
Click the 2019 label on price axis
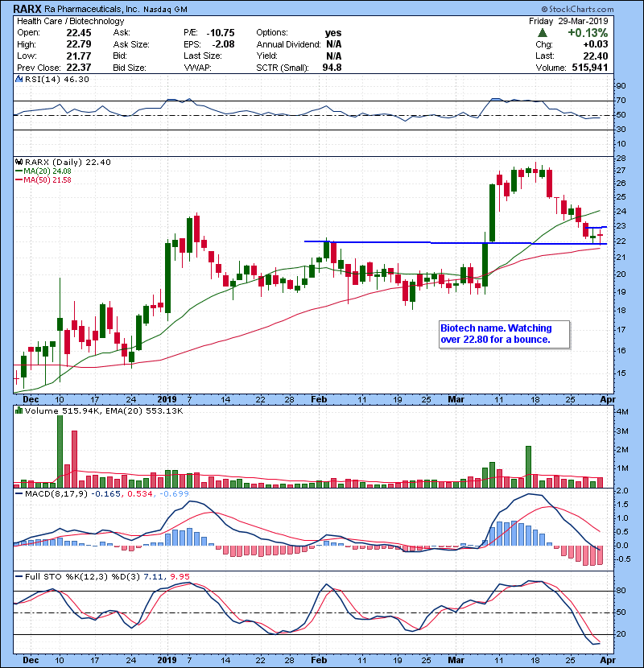coord(166,399)
